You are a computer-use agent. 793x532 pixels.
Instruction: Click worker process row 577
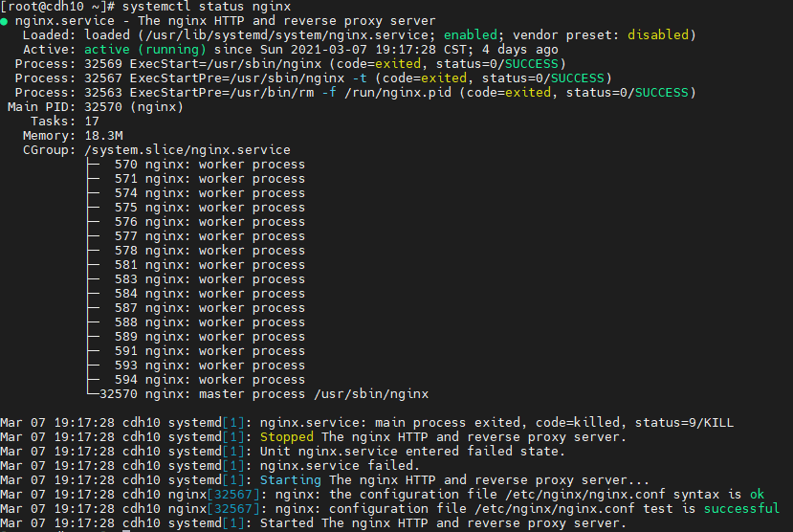click(x=196, y=236)
